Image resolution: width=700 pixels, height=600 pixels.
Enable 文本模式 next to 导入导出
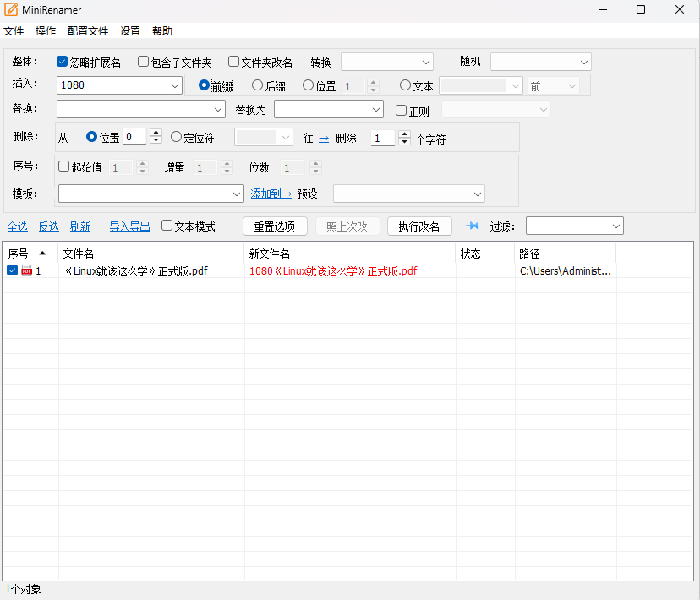coord(167,226)
